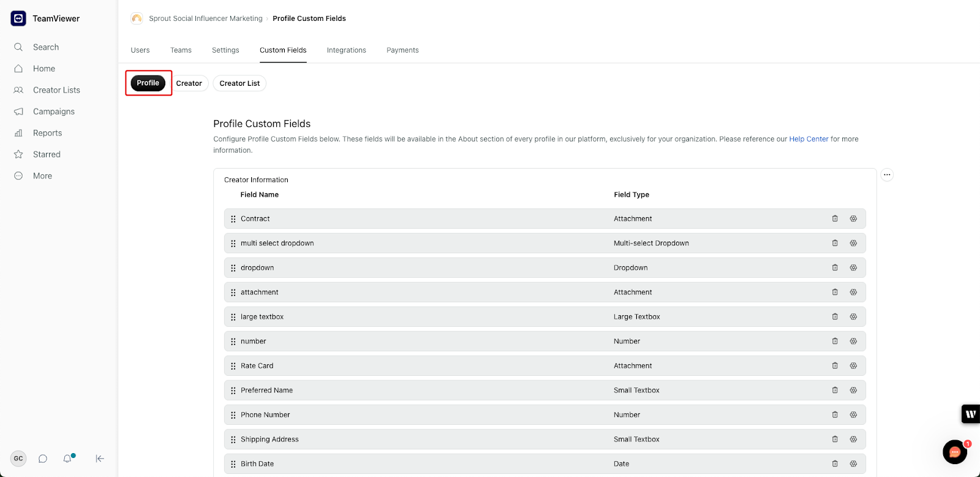This screenshot has width=980, height=477.
Task: Click the Phone Number row drag handle
Action: click(233, 415)
